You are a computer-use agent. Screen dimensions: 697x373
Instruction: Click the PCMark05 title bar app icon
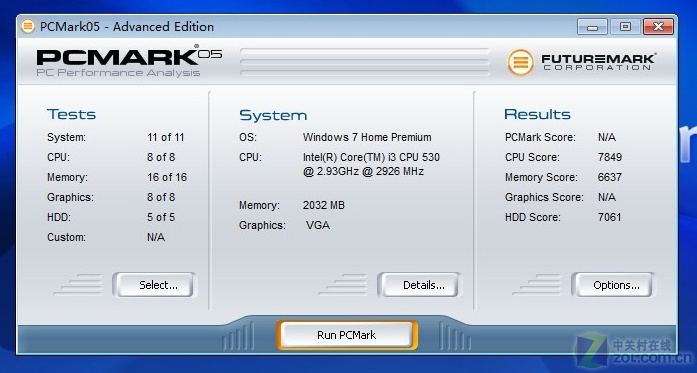(28, 27)
